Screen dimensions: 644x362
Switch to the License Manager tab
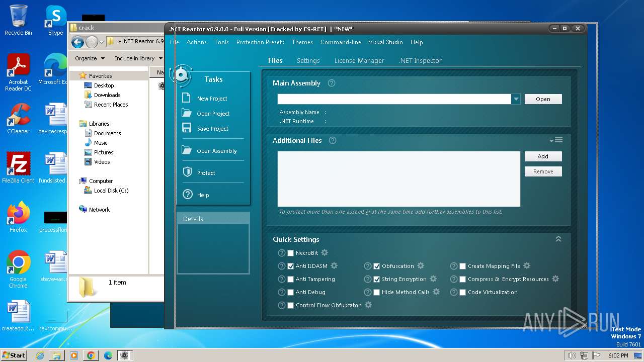click(x=359, y=60)
